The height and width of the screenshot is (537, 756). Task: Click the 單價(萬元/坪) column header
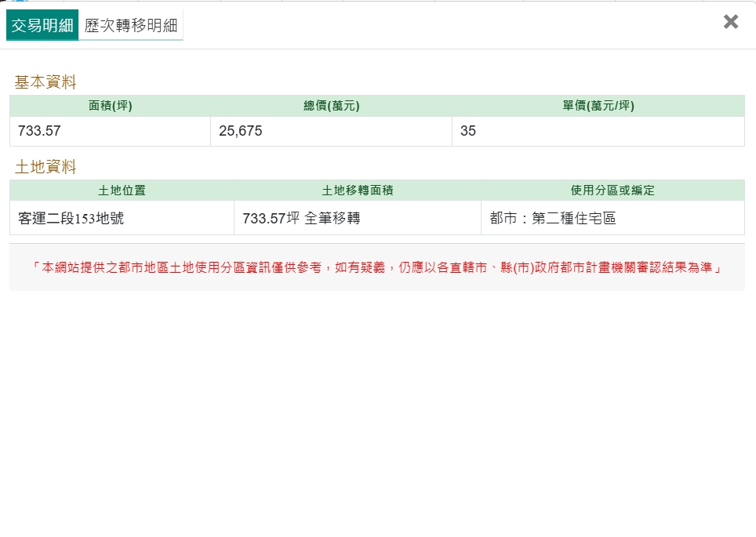(598, 107)
